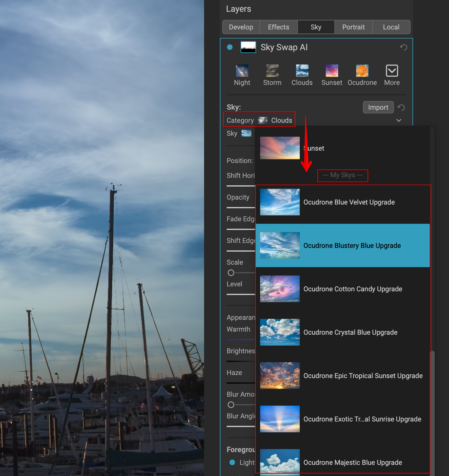Open the Sky selection dropdown thumbnail

pos(246,134)
